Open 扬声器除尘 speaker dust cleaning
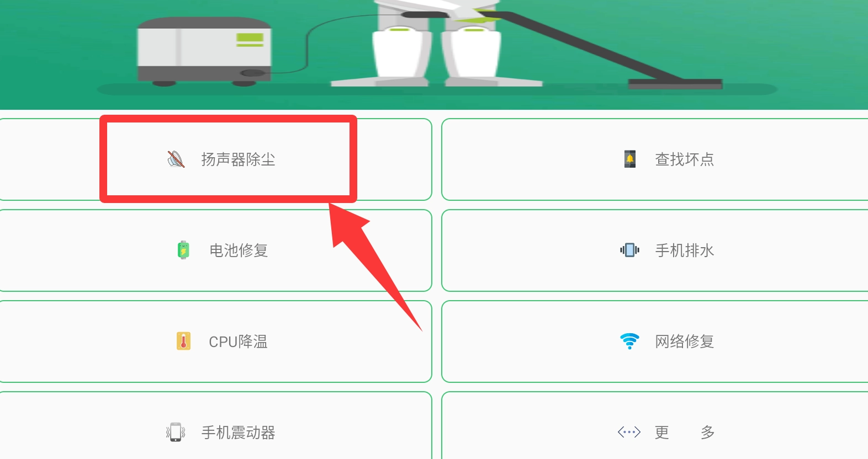 tap(215, 159)
